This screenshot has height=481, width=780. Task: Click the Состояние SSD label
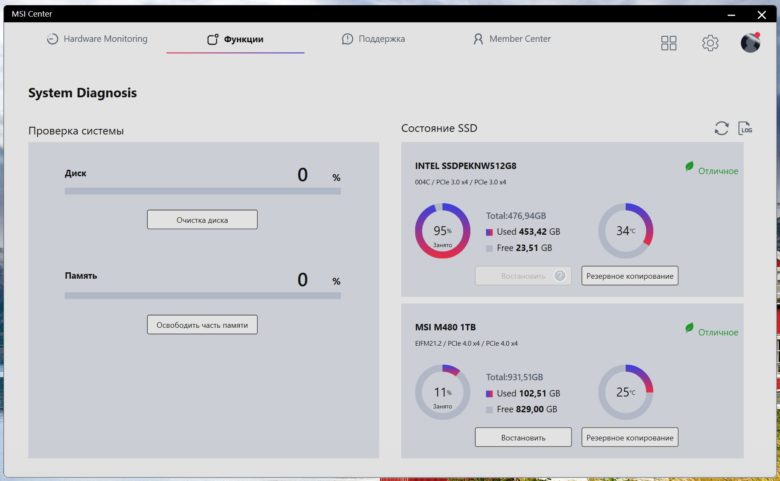439,128
